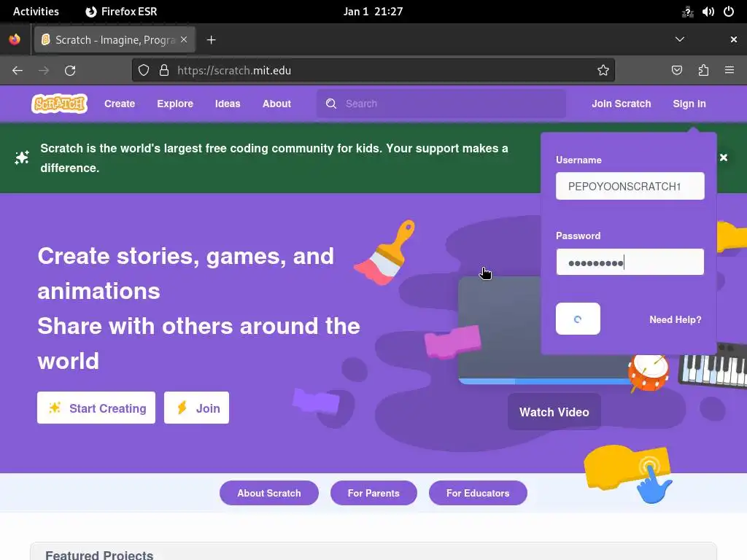Open the About Scratch pill button
The height and width of the screenshot is (560, 747).
tap(269, 493)
